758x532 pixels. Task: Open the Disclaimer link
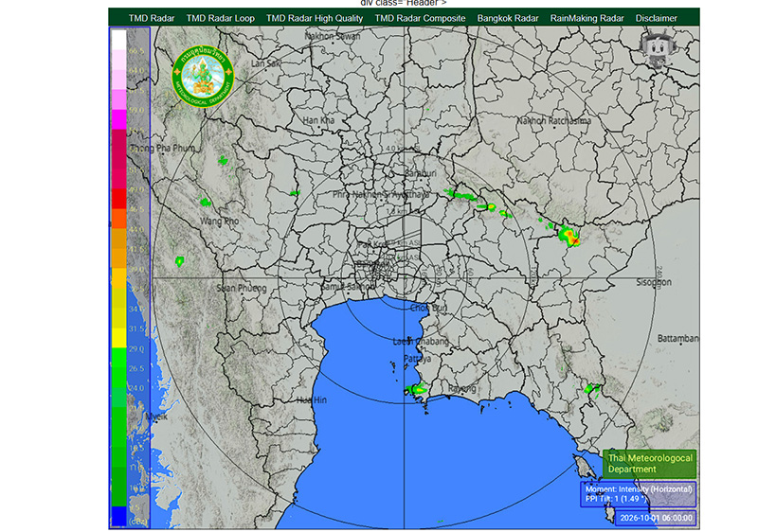tap(656, 18)
